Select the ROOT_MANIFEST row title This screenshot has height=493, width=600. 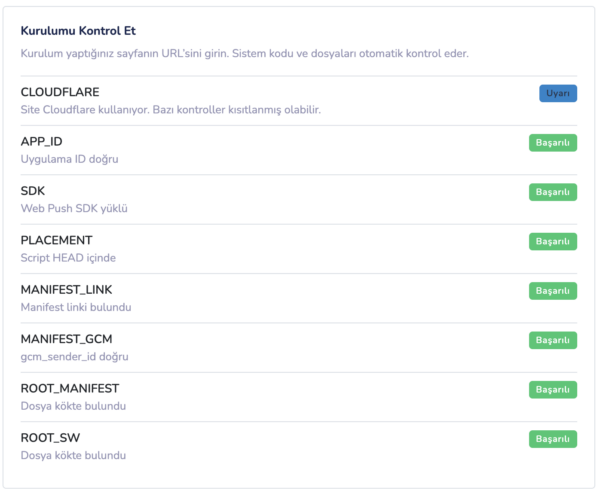click(x=70, y=388)
